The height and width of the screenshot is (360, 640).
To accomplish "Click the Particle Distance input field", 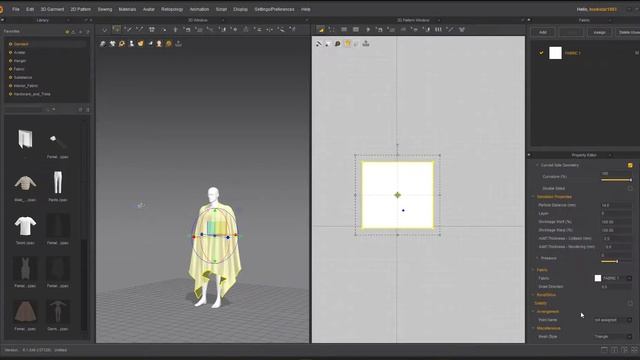I will click(x=616, y=205).
